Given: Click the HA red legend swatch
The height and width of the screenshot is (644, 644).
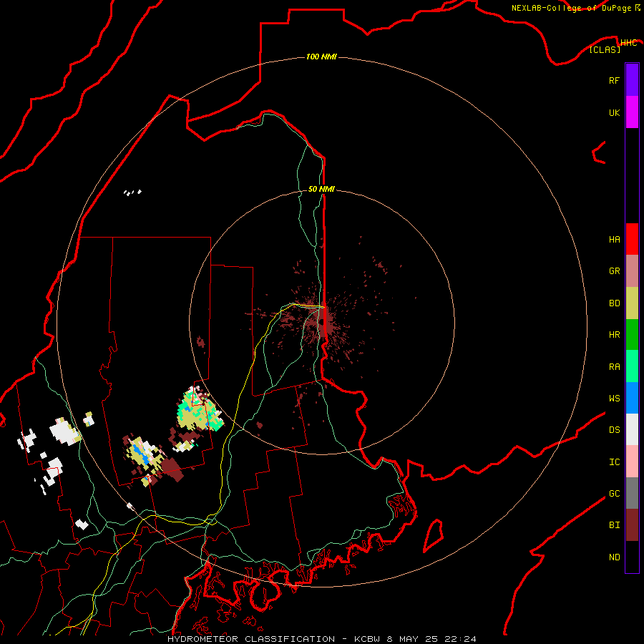Looking at the screenshot, I should pyautogui.click(x=632, y=239).
